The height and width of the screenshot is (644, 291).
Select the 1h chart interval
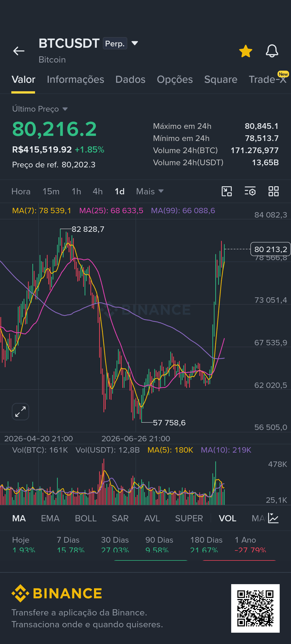point(76,191)
